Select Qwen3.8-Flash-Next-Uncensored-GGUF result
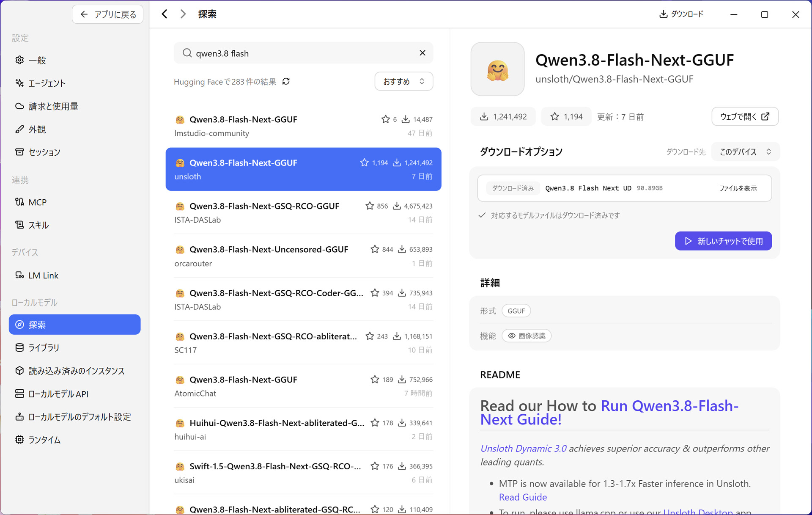The image size is (812, 515). 303,256
